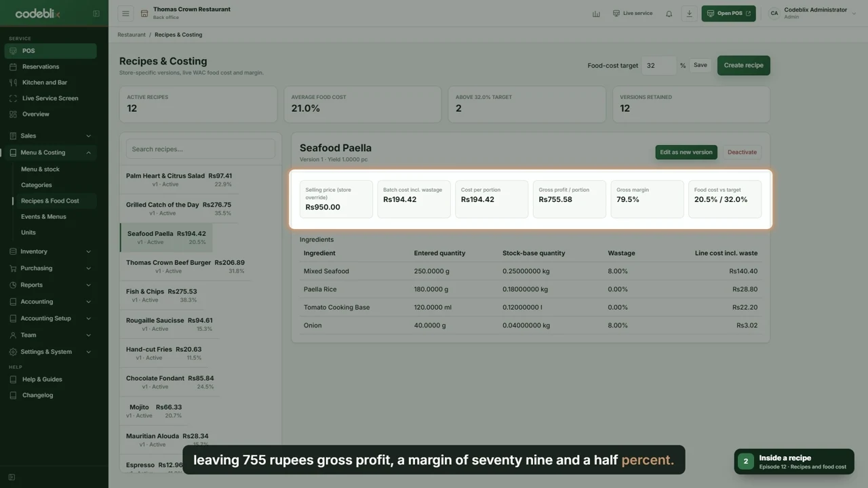Click the Inventory icon in sidebar

pos(13,251)
